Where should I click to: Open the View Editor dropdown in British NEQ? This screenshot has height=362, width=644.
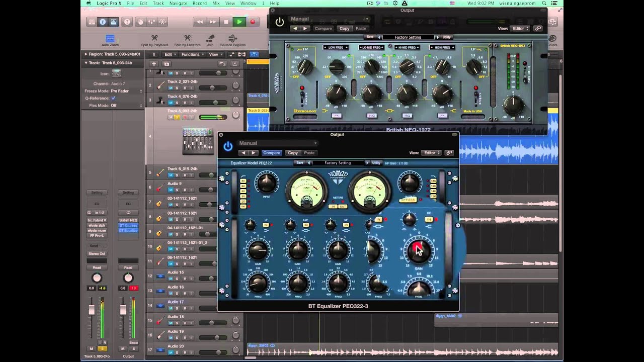520,29
